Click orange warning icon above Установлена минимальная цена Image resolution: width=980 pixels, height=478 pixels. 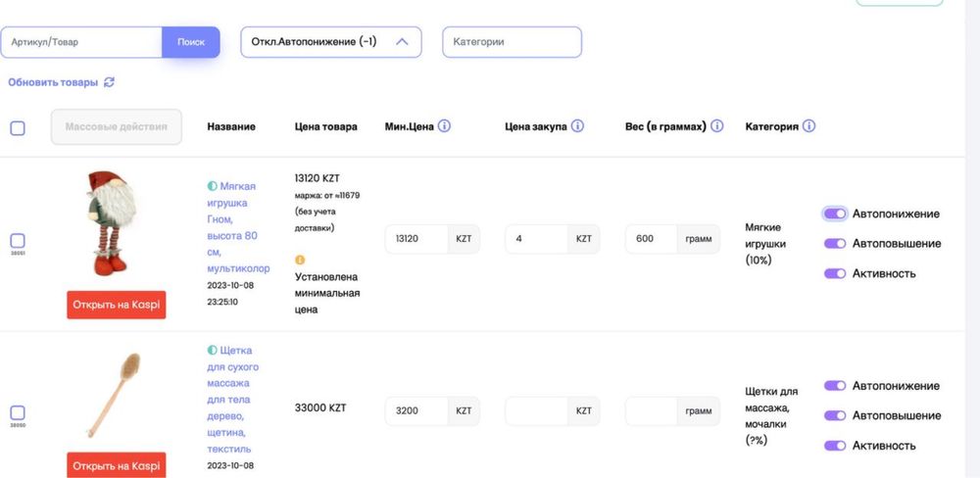click(x=300, y=260)
